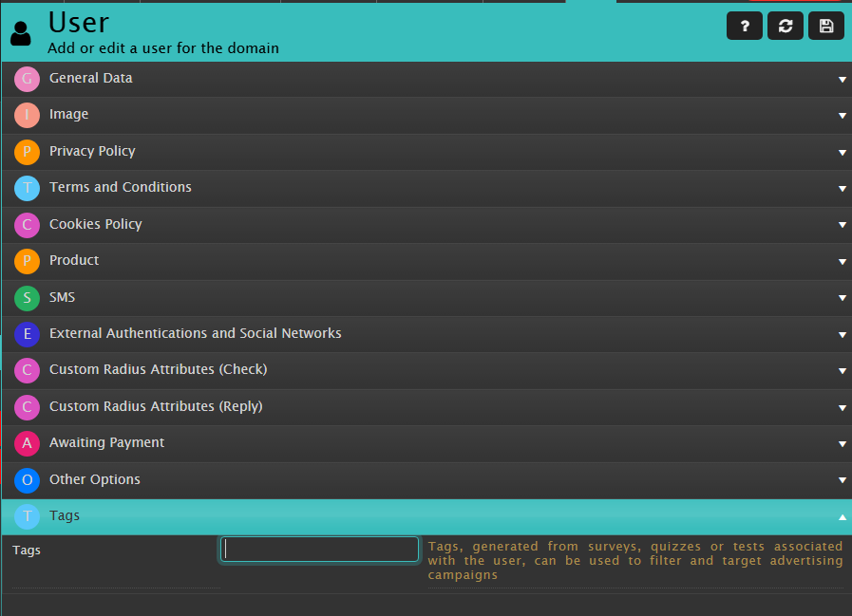Expand the General Data section arrow

pyautogui.click(x=842, y=80)
